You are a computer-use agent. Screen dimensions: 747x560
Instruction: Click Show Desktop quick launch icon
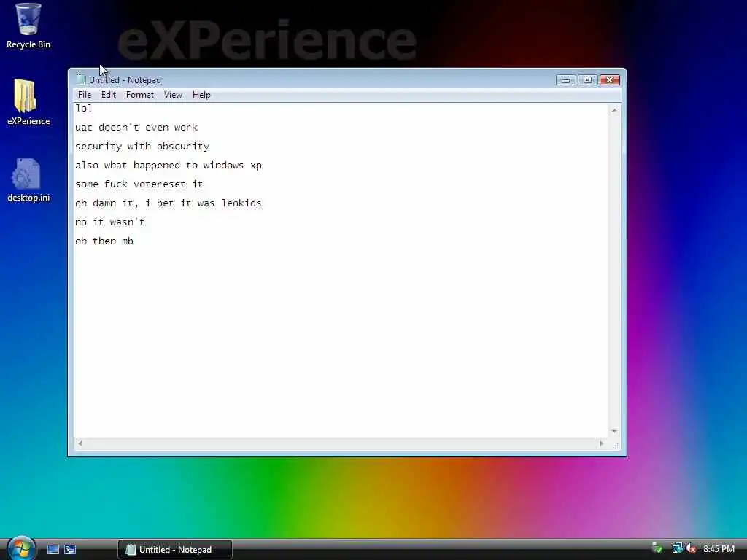click(x=53, y=549)
